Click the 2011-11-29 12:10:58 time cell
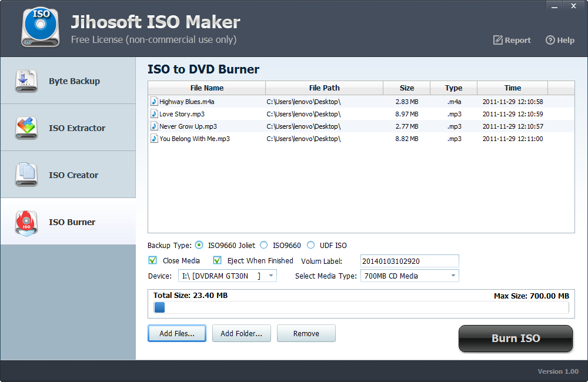This screenshot has height=382, width=588. (513, 102)
